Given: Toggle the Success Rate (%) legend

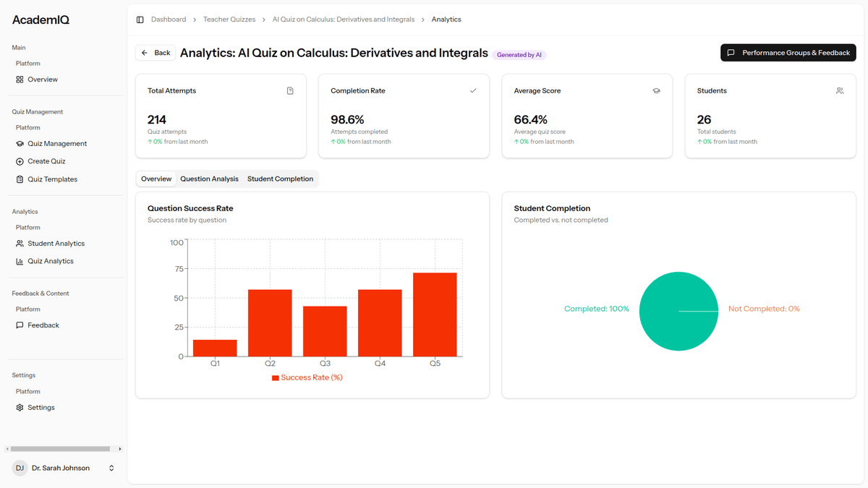Looking at the screenshot, I should click(x=307, y=377).
